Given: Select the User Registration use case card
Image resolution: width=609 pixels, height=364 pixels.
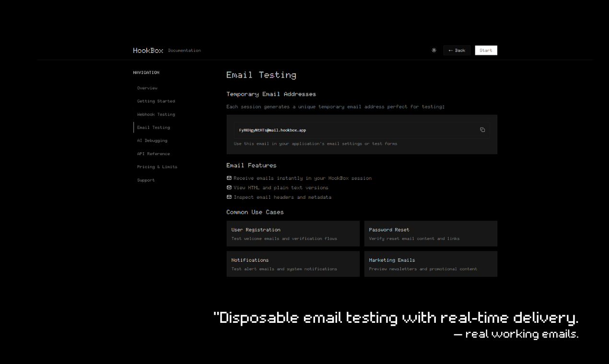Looking at the screenshot, I should point(293,234).
